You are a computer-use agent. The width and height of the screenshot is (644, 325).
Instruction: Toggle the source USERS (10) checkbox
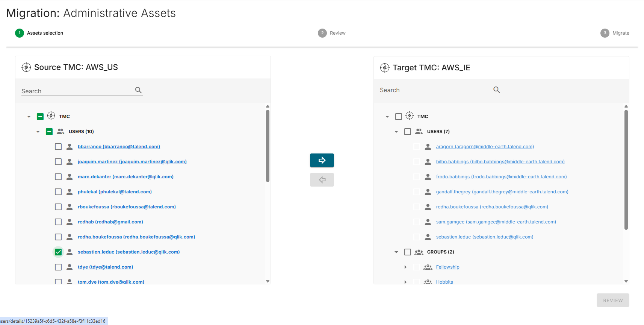[x=49, y=132]
